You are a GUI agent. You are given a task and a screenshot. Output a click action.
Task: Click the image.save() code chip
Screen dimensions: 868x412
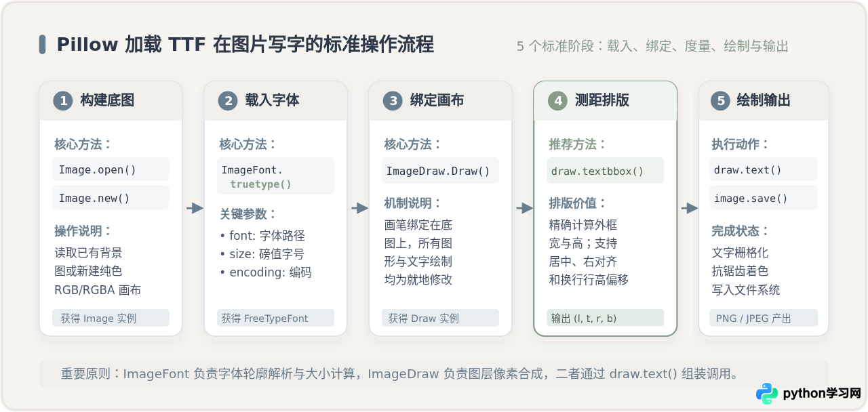click(765, 198)
